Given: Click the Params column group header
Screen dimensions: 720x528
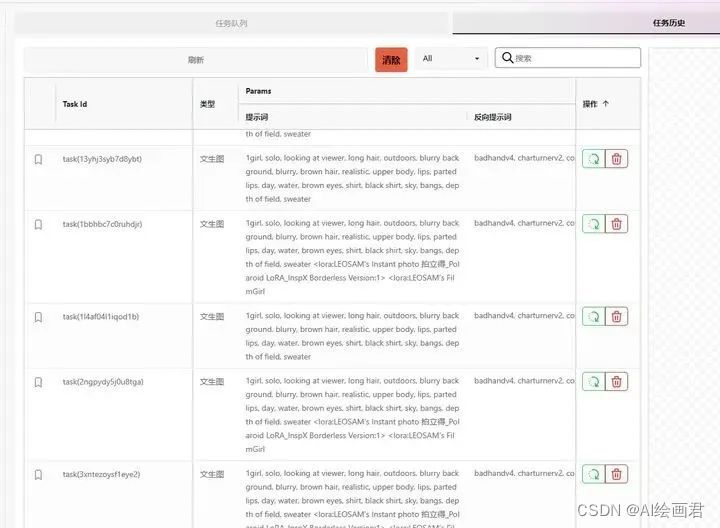Looking at the screenshot, I should [259, 91].
